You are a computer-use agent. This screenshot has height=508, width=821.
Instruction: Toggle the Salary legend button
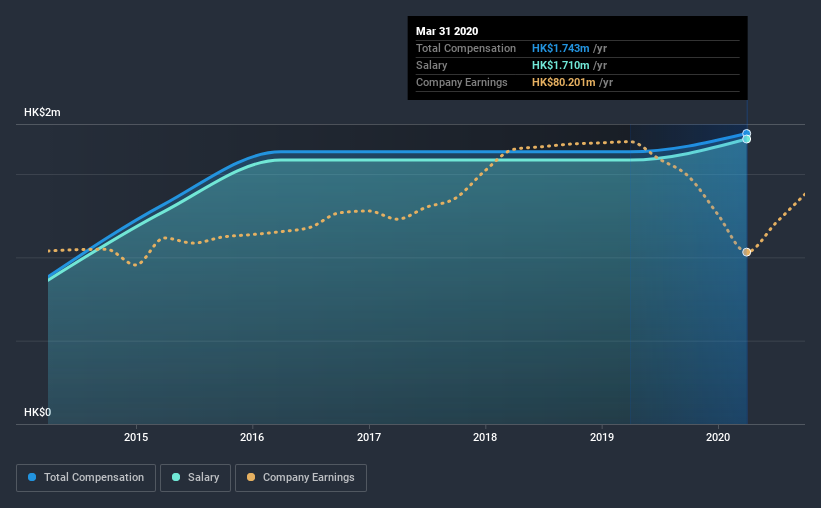[x=195, y=478]
